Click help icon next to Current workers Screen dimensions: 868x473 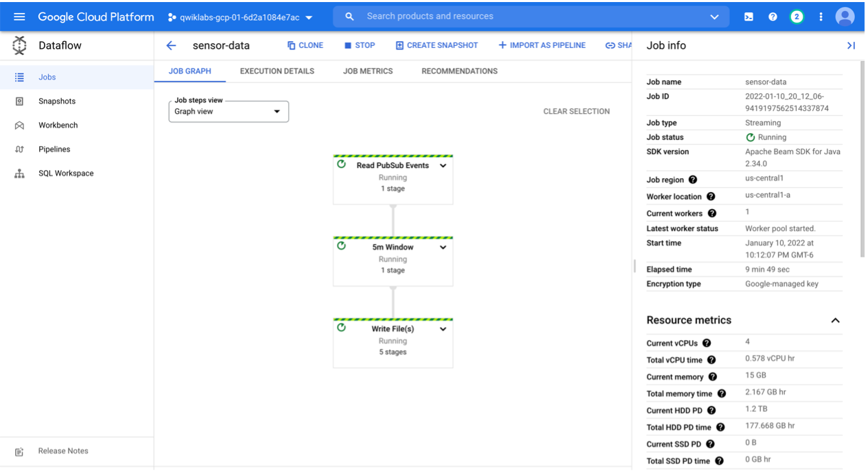712,213
